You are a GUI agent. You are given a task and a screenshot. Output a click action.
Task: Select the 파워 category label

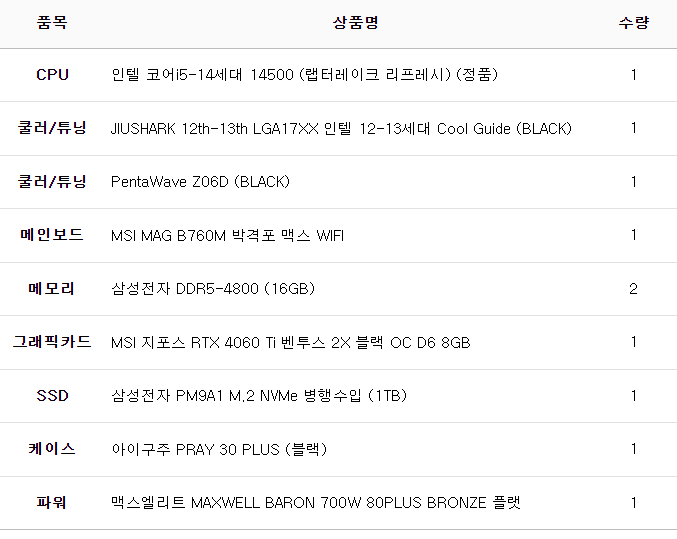[x=52, y=503]
